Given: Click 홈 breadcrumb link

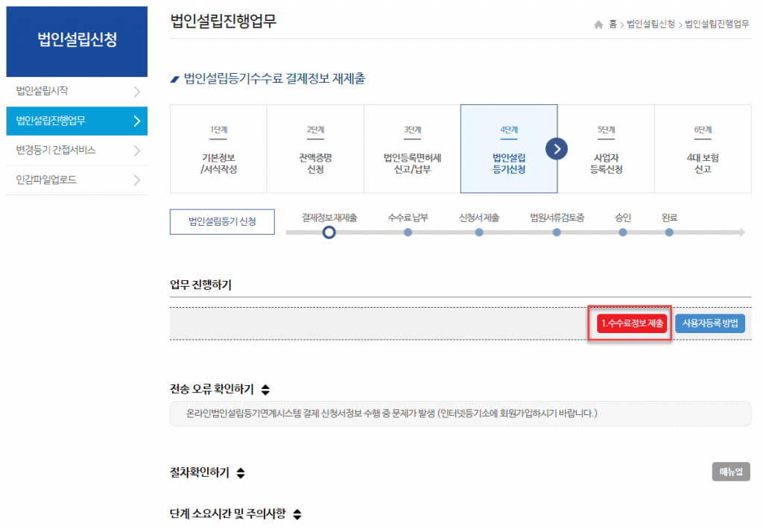Looking at the screenshot, I should [x=612, y=25].
